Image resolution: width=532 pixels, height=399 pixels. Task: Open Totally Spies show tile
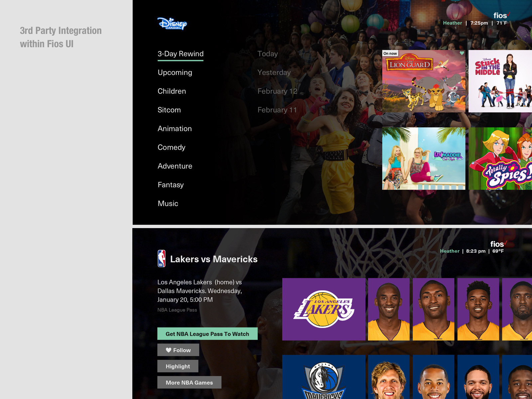point(500,159)
